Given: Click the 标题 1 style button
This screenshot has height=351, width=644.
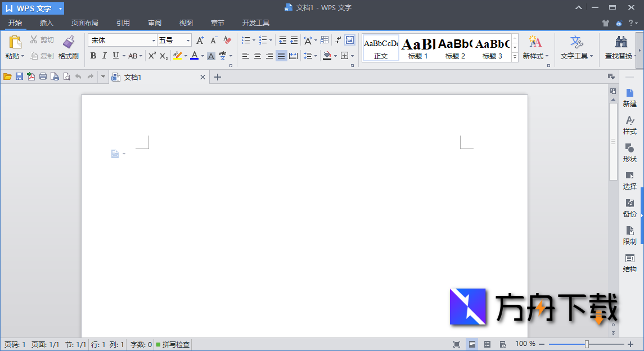Looking at the screenshot, I should [417, 48].
